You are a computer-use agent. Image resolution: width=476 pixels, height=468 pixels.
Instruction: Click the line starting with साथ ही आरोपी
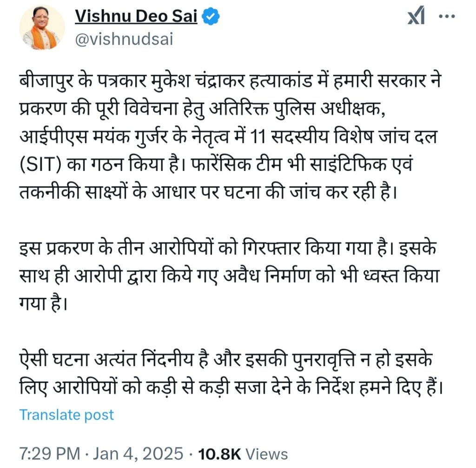coord(230,276)
